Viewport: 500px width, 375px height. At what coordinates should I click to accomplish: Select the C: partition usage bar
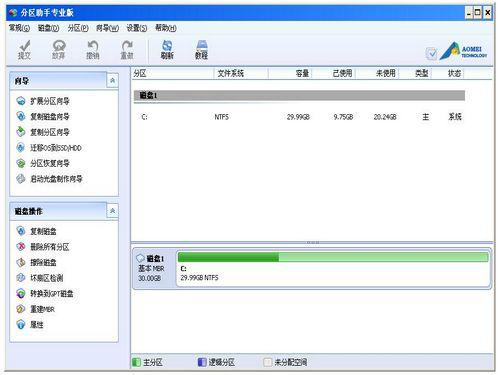pyautogui.click(x=333, y=257)
